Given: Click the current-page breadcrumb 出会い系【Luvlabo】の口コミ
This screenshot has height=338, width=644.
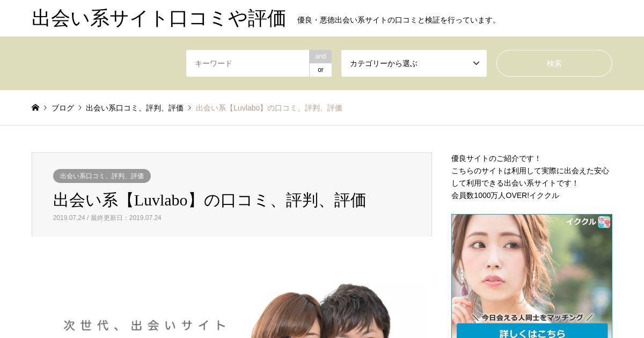Looking at the screenshot, I should coord(269,108).
